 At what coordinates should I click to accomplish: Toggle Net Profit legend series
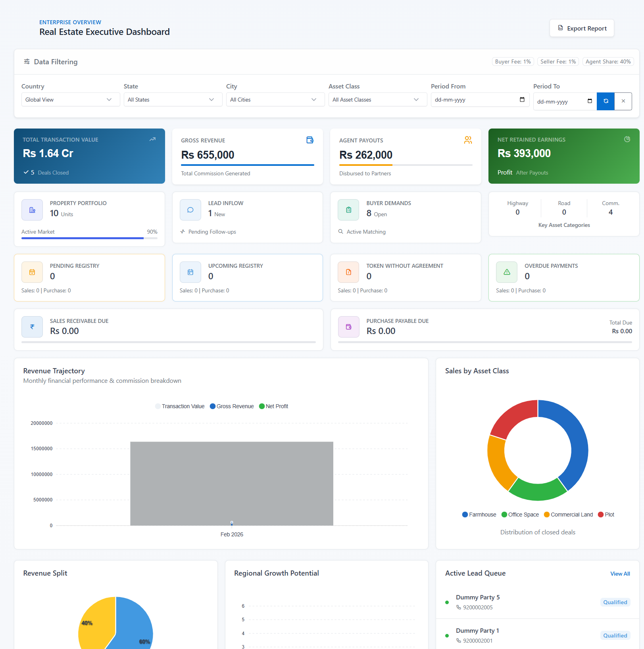(273, 406)
